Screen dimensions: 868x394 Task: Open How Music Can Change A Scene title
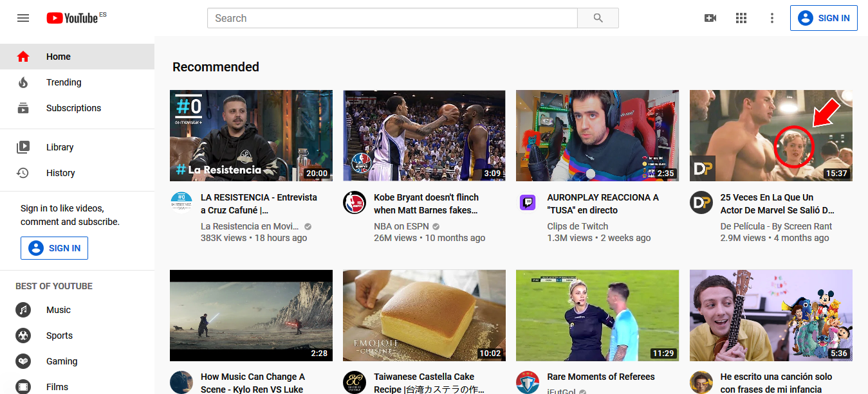point(253,383)
